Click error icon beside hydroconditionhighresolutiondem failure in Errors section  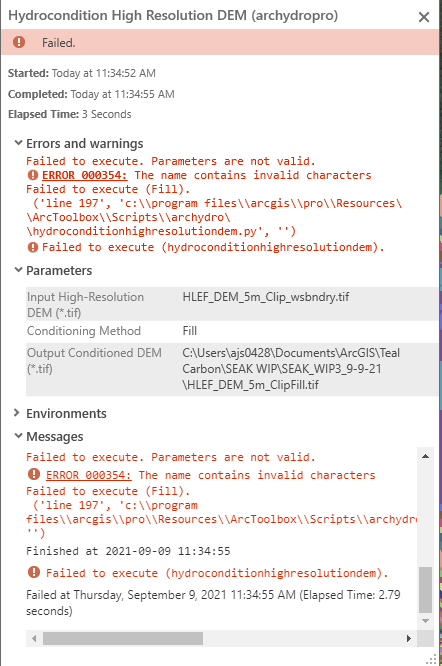coord(33,247)
